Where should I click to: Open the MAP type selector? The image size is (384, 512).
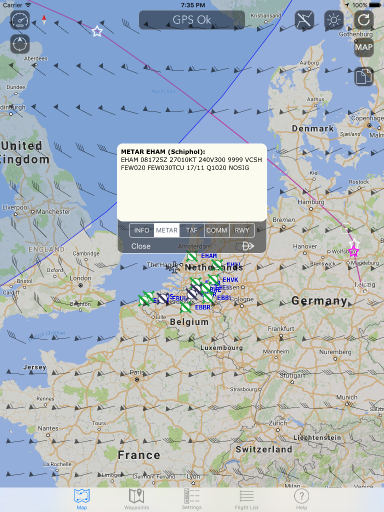pyautogui.click(x=363, y=47)
